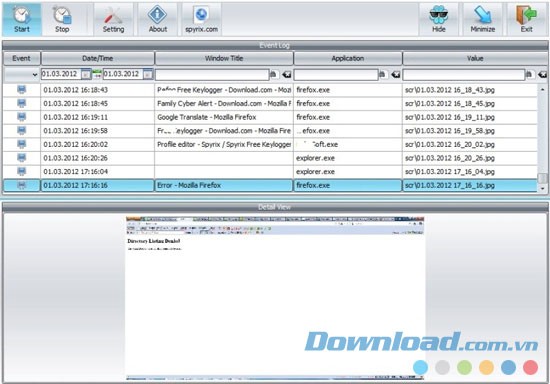The height and width of the screenshot is (384, 550).
Task: Select the Google Translate - Mozilla Firefox cell
Action: [x=224, y=117]
